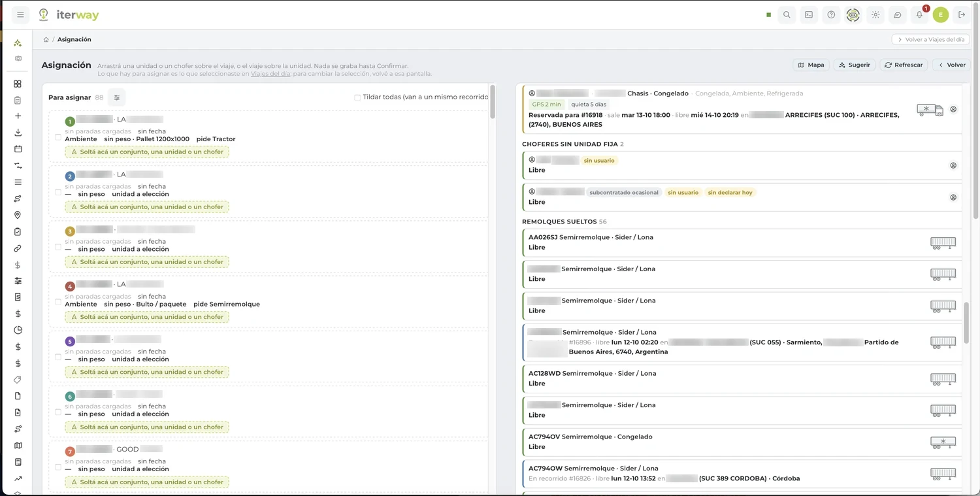The height and width of the screenshot is (496, 980).
Task: Tick the checkbox for trip 2
Action: click(x=58, y=192)
